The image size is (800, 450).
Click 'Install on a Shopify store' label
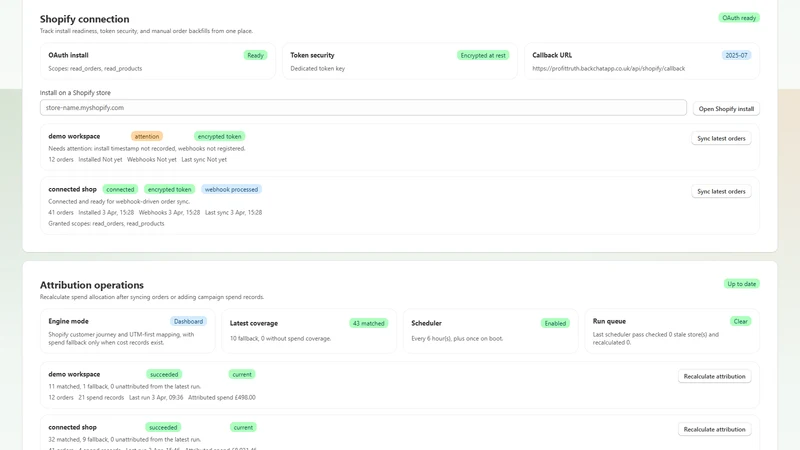coord(75,93)
